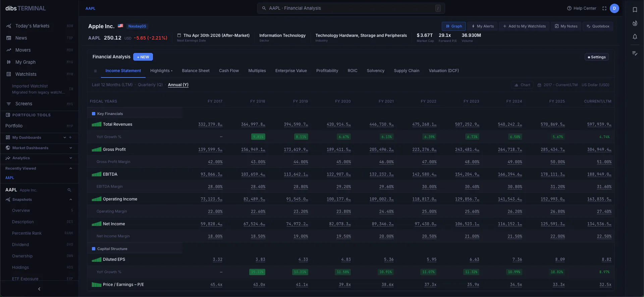This screenshot has height=297, width=644.
Task: Select Annual (Y) period
Action: click(x=178, y=85)
